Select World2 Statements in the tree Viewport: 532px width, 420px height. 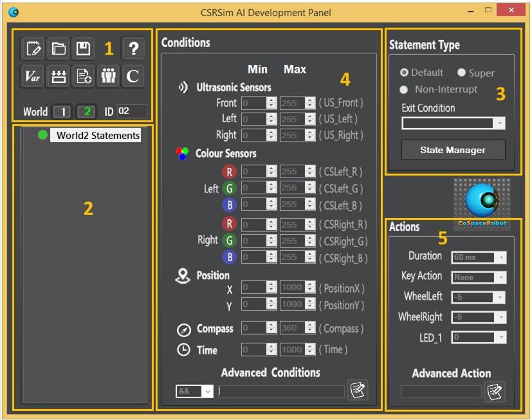tap(97, 135)
